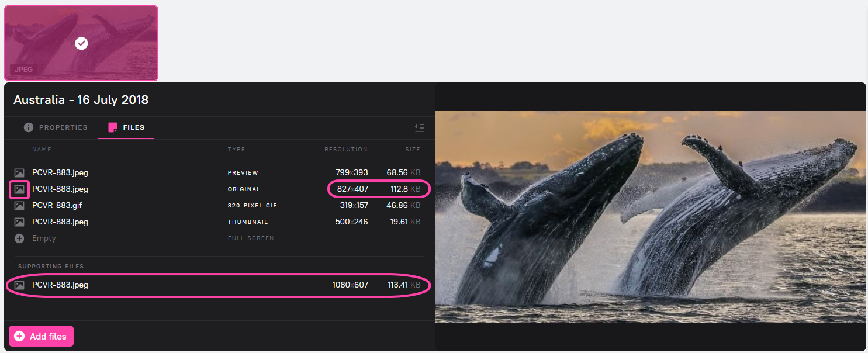Click the pink file icon on the Files tab
The height and width of the screenshot is (353, 868).
[x=113, y=127]
